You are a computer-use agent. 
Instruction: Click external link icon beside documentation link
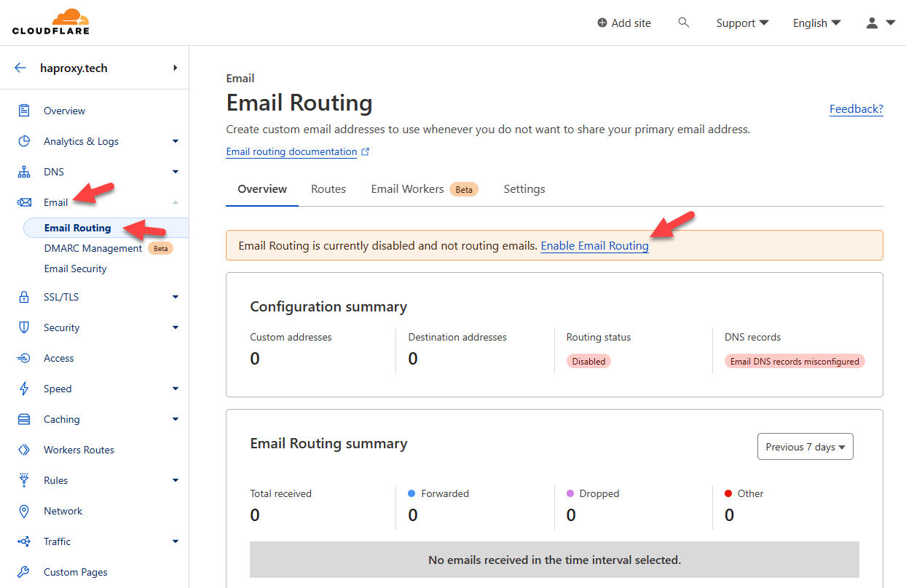(366, 152)
